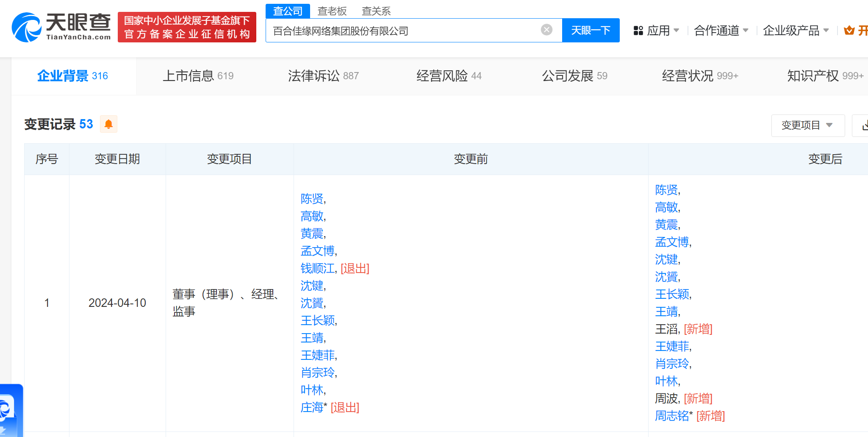
Task: Click the red 官方备案企业征信机构 banner
Action: click(x=187, y=27)
